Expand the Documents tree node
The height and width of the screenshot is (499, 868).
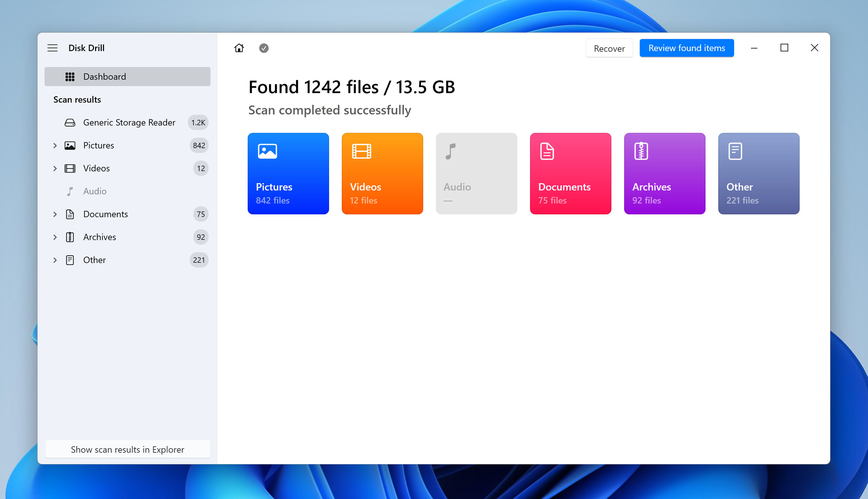tap(55, 214)
